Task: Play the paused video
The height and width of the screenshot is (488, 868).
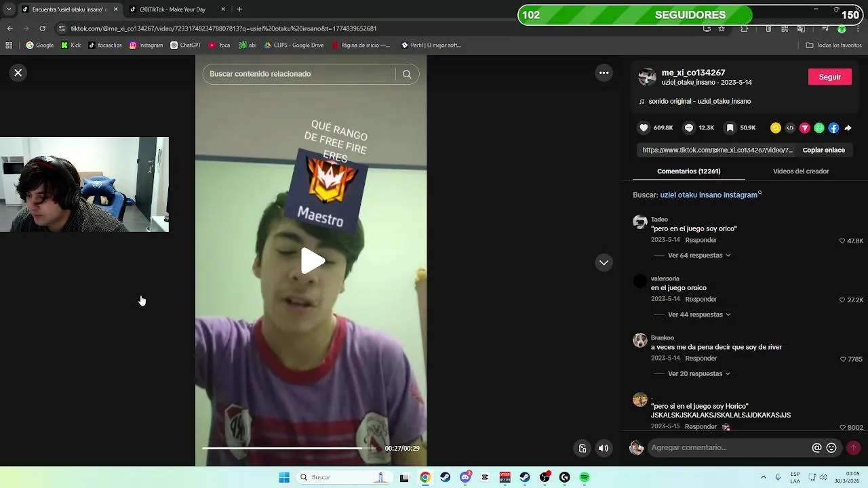Action: click(x=311, y=261)
